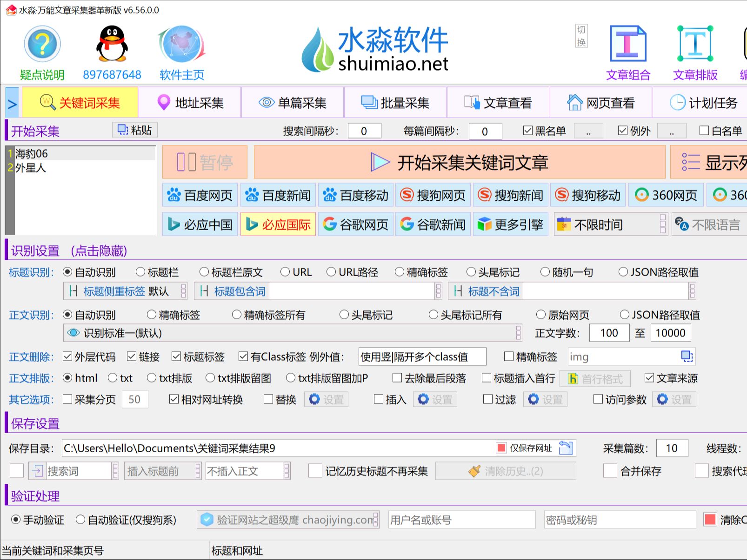This screenshot has height=560, width=747.
Task: Open 过滤 设置 gear button
Action: 545,399
